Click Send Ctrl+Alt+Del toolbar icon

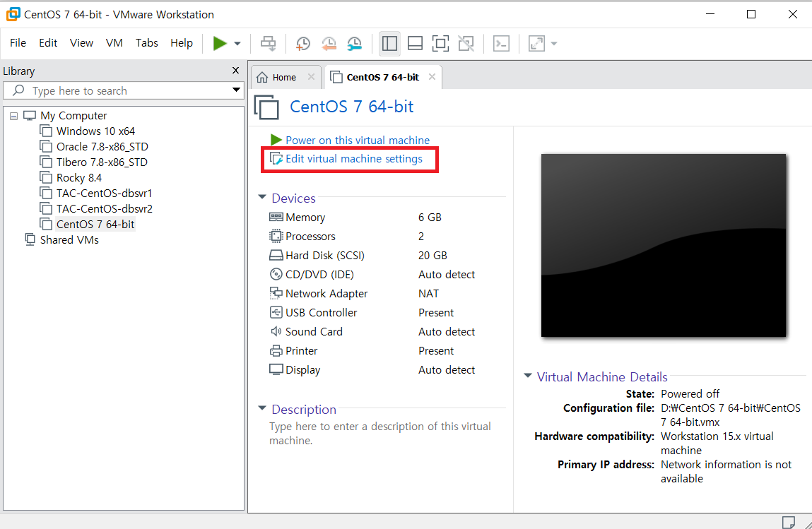click(268, 44)
